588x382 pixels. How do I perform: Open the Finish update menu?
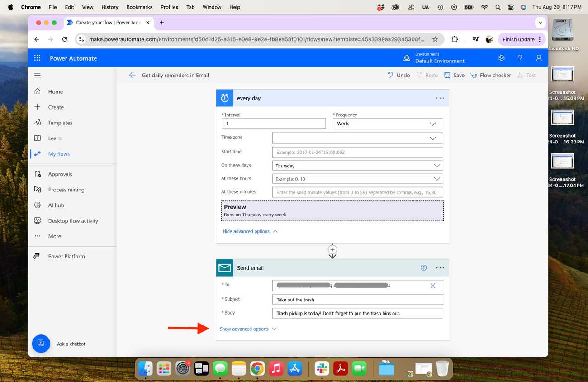pyautogui.click(x=522, y=39)
